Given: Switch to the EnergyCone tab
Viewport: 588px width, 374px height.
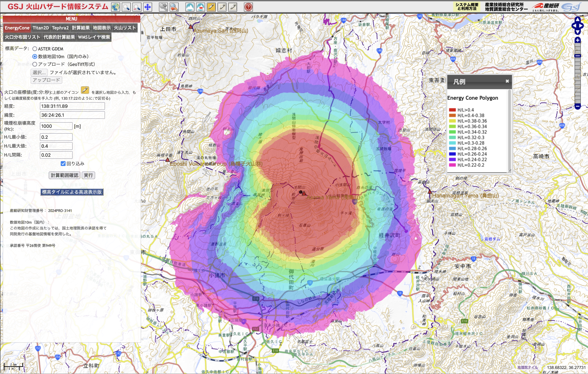Looking at the screenshot, I should coord(17,28).
